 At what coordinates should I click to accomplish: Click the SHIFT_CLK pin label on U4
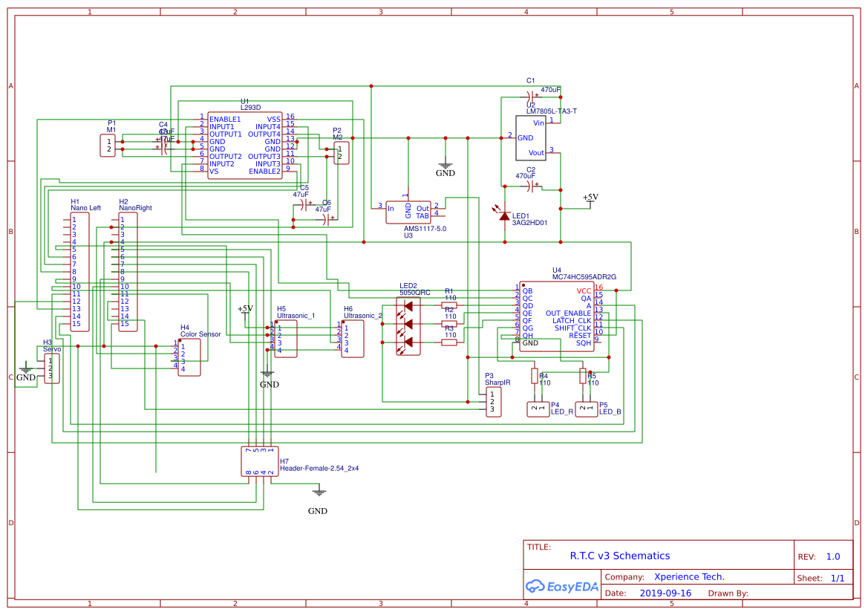572,328
